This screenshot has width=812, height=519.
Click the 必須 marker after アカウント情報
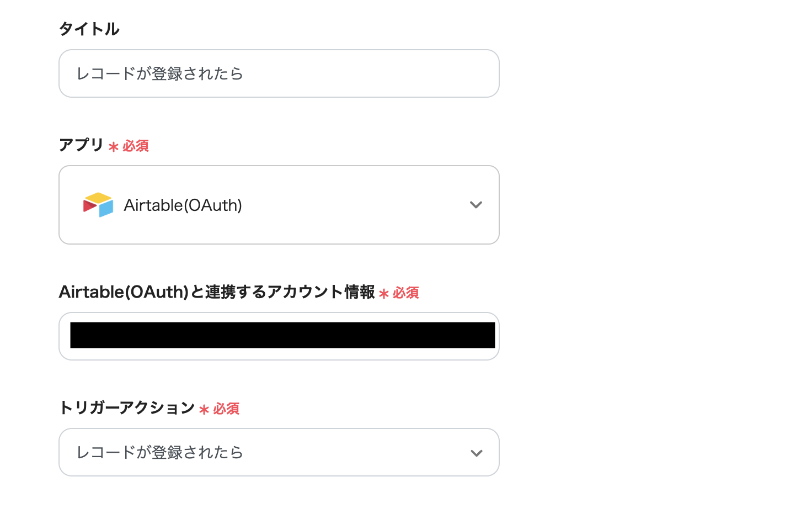tap(406, 293)
